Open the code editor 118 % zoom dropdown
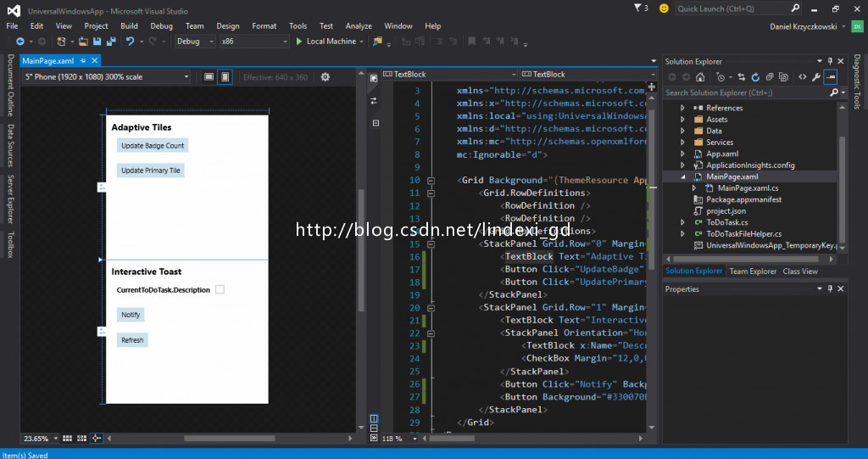This screenshot has width=868, height=459. click(399, 439)
